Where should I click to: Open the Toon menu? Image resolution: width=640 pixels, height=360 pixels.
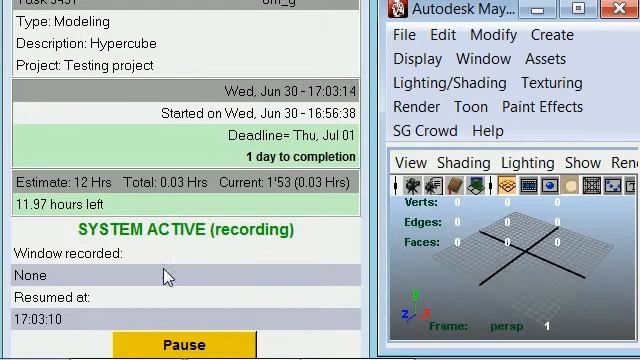(471, 107)
